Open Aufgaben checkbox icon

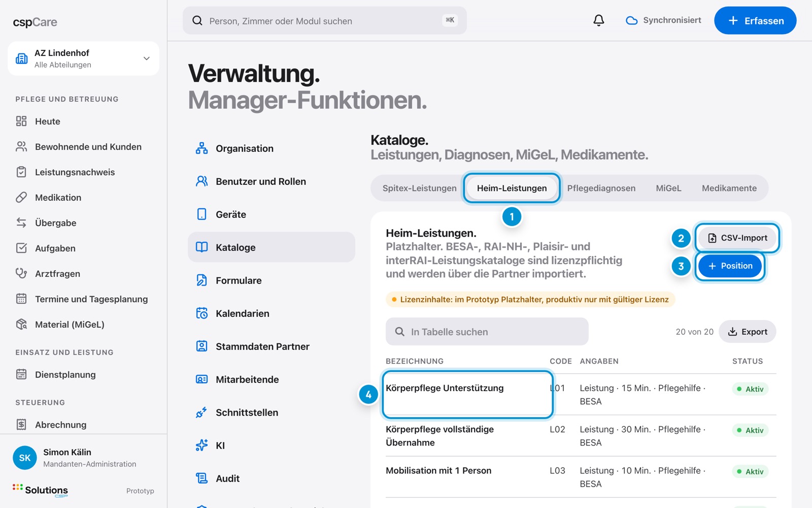coord(21,248)
